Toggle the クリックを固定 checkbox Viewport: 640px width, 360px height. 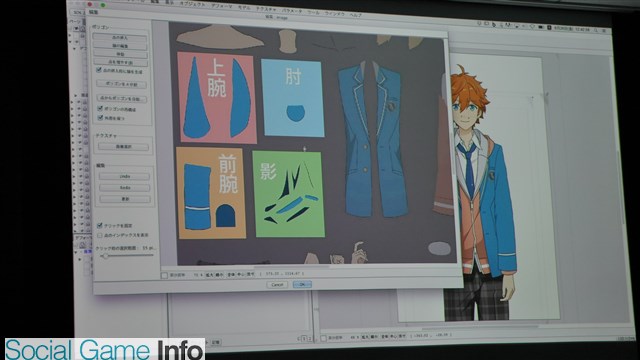pyautogui.click(x=100, y=225)
